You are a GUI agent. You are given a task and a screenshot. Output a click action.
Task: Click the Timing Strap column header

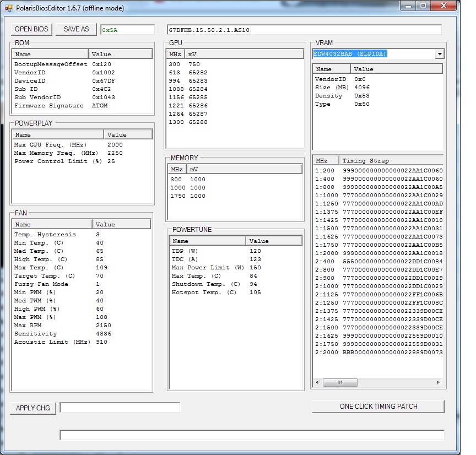click(391, 160)
